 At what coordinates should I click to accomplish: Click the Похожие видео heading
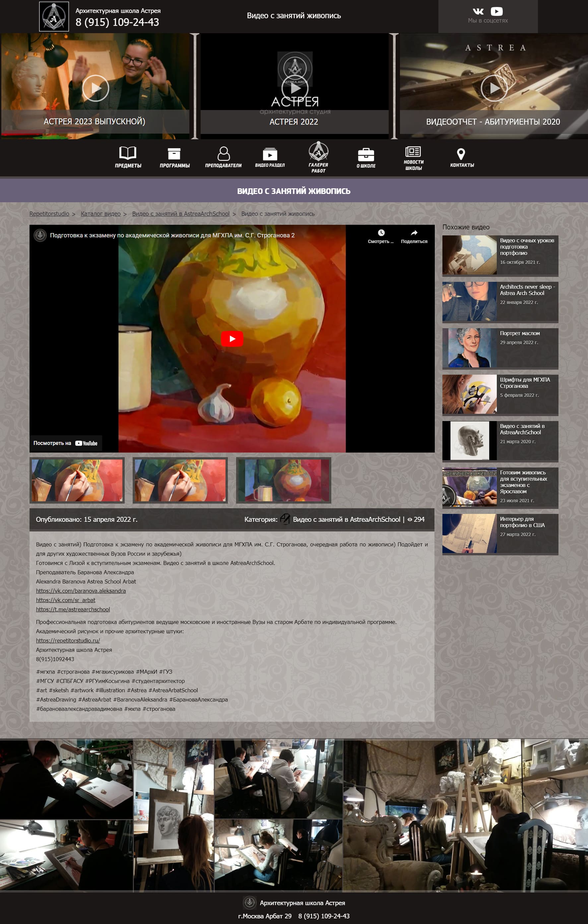coord(466,227)
